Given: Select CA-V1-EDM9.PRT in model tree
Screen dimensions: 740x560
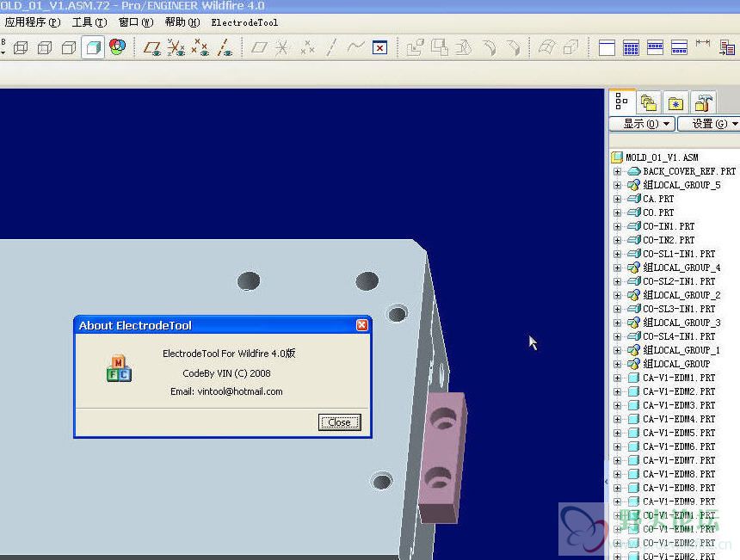Looking at the screenshot, I should (679, 502).
